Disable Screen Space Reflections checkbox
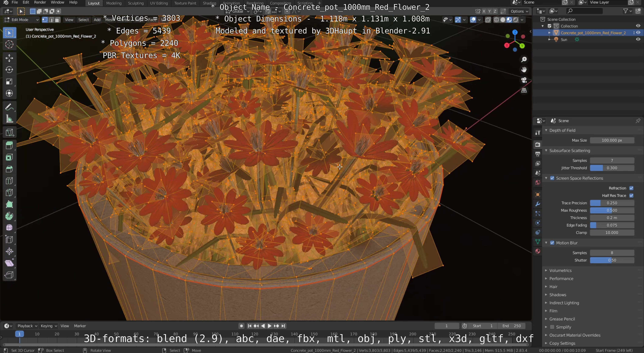 click(552, 178)
